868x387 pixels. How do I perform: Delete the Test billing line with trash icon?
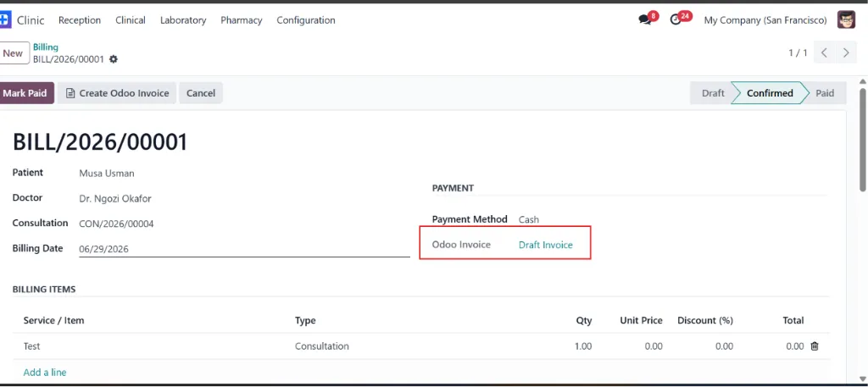[x=815, y=346]
